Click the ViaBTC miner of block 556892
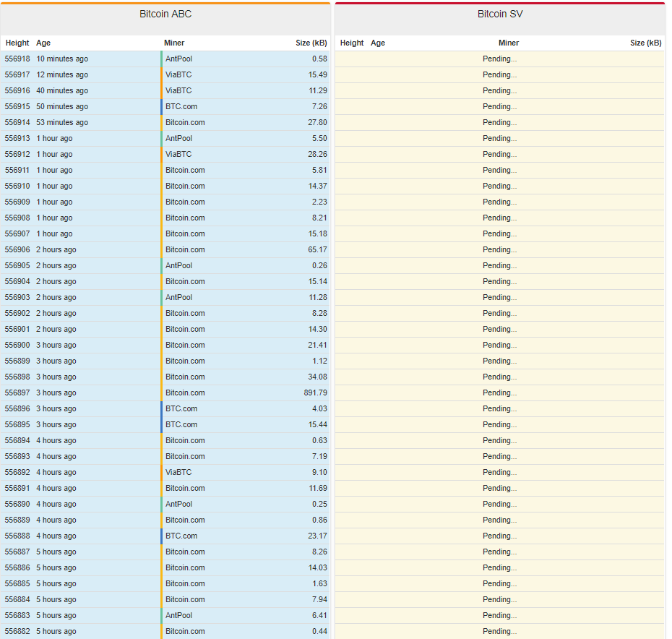The height and width of the screenshot is (639, 672). coord(178,472)
